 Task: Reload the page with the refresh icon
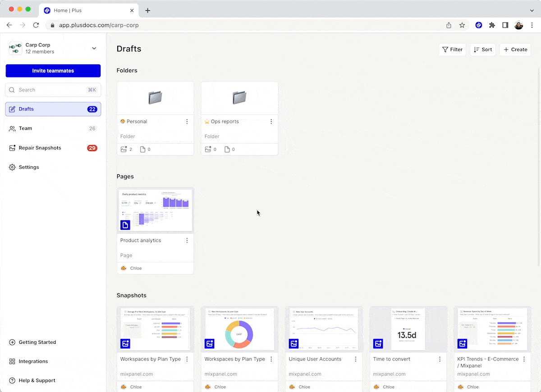[36, 25]
